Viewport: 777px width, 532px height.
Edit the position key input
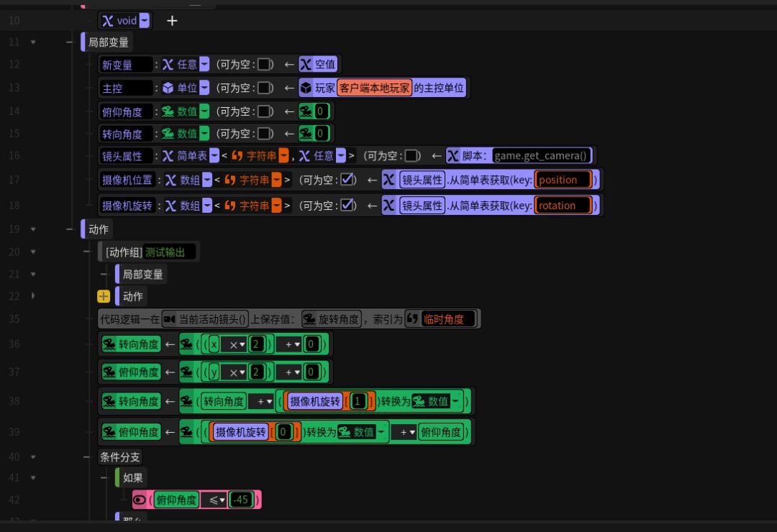(563, 179)
